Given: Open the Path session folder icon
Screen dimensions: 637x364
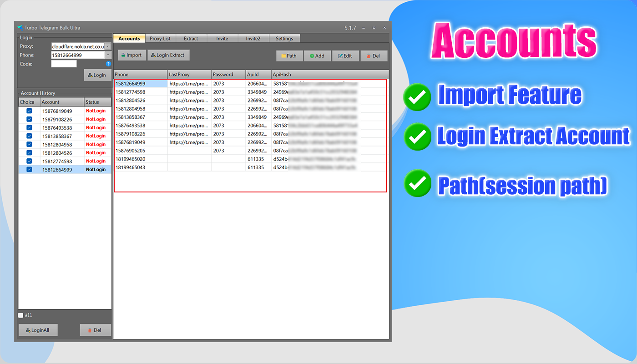Looking at the screenshot, I should tap(284, 56).
